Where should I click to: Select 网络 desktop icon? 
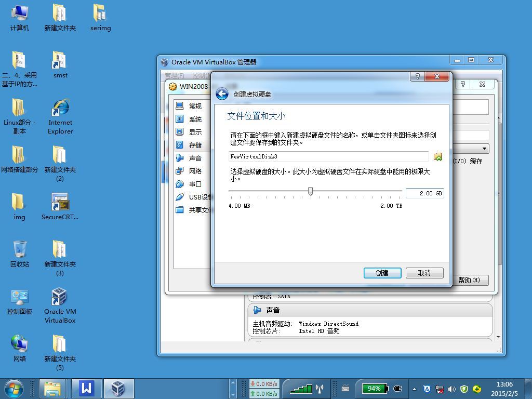[x=20, y=349]
